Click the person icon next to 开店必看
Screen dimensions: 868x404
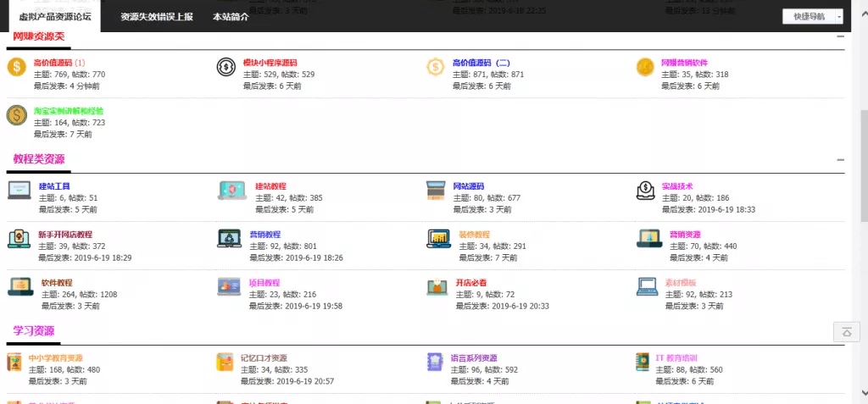(x=437, y=286)
